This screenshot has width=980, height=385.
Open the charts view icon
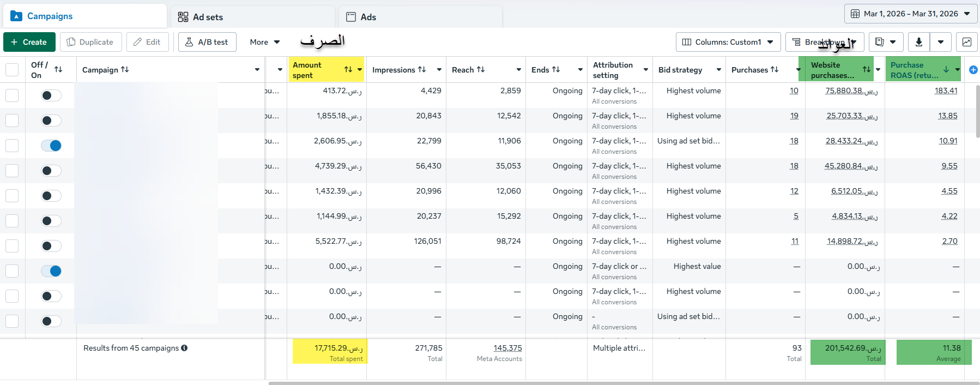point(967,42)
